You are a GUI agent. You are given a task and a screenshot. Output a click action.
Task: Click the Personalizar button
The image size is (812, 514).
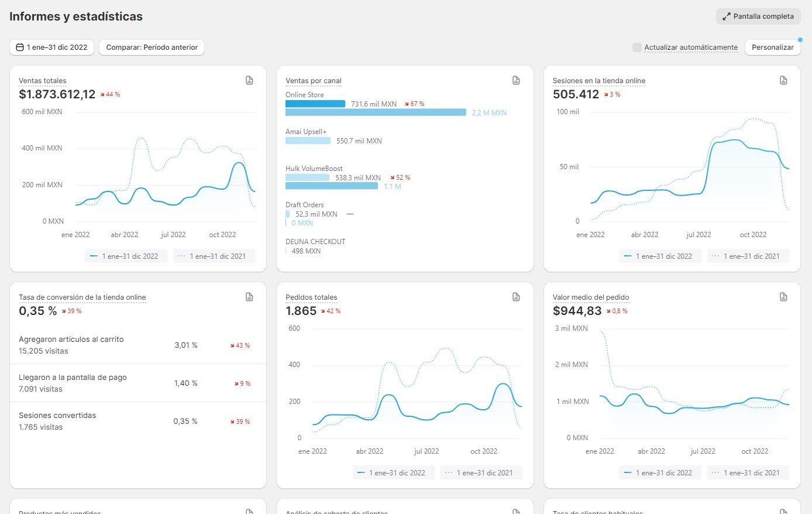[x=772, y=47]
